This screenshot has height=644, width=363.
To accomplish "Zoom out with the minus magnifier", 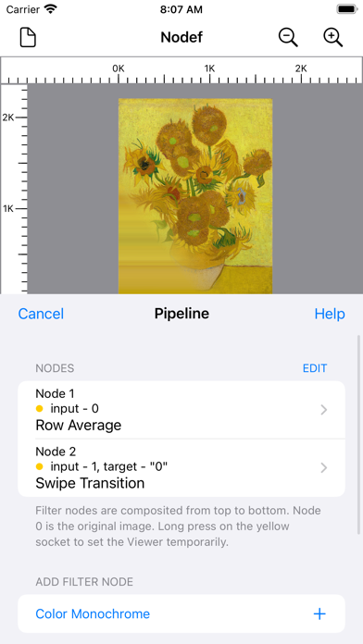I will (288, 37).
